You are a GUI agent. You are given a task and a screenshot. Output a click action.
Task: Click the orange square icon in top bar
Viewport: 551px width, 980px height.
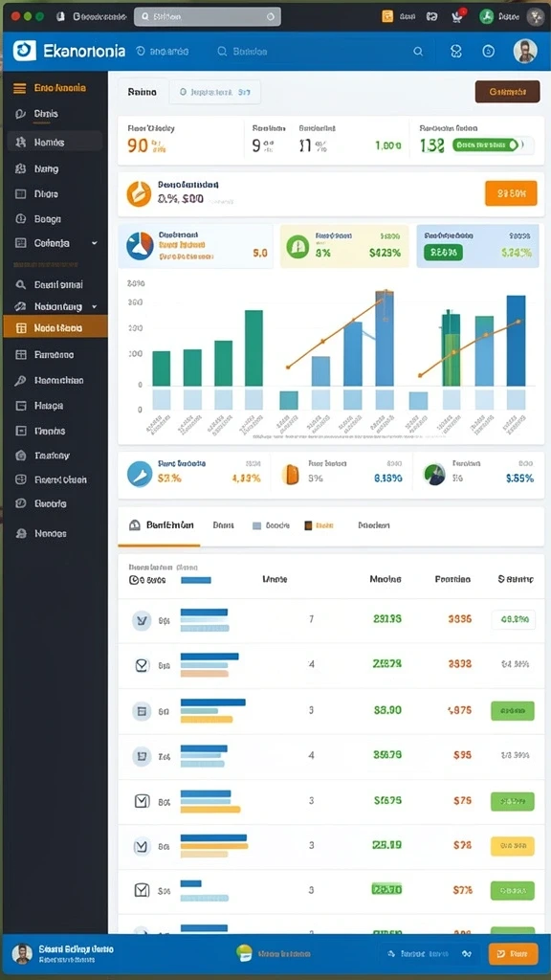coord(387,17)
